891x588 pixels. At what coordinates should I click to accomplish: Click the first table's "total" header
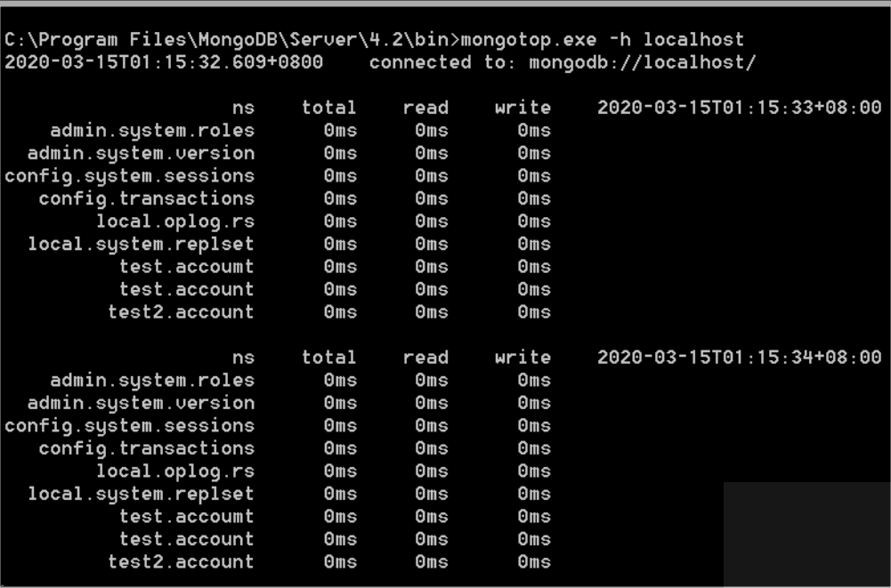(x=328, y=108)
